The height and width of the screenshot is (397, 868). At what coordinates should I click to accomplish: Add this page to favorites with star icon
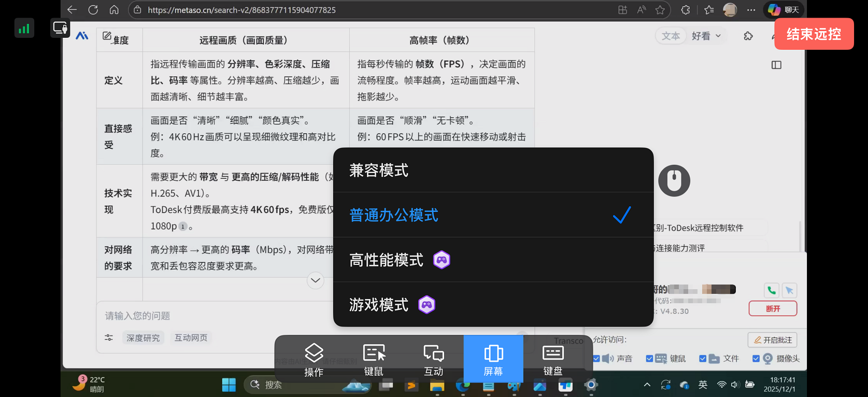pyautogui.click(x=660, y=10)
